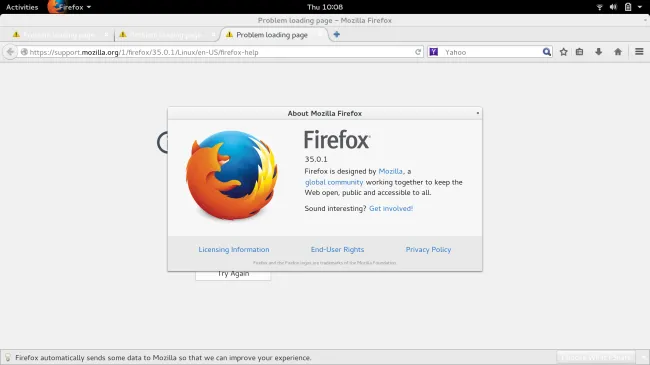Click the trademark notice text in dialog footer
This screenshot has width=650, height=365.
(x=325, y=263)
